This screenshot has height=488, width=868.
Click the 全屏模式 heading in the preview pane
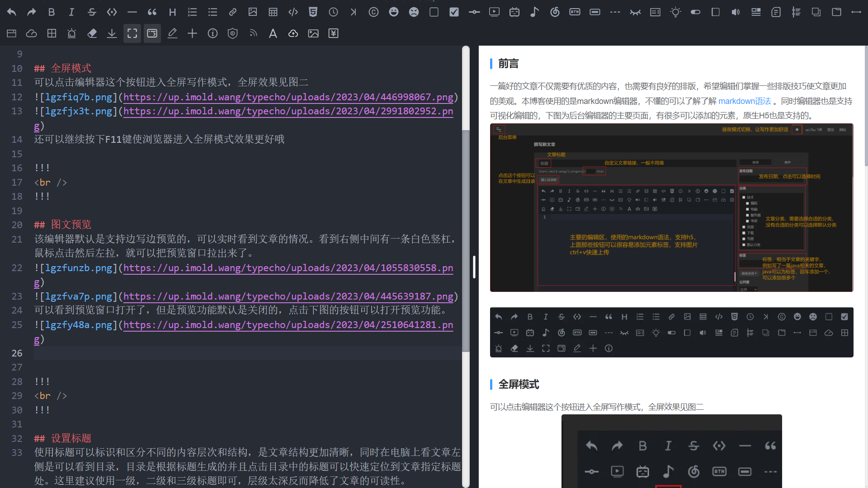click(x=519, y=385)
